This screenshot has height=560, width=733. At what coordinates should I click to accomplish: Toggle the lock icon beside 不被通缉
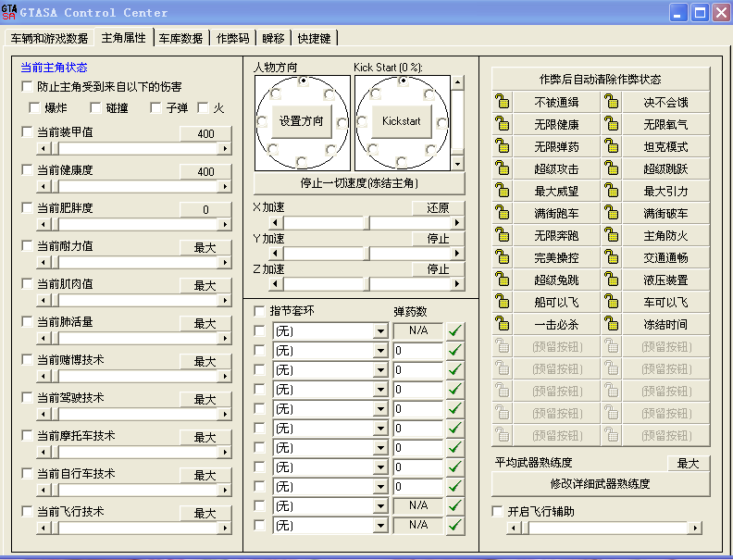tap(503, 102)
